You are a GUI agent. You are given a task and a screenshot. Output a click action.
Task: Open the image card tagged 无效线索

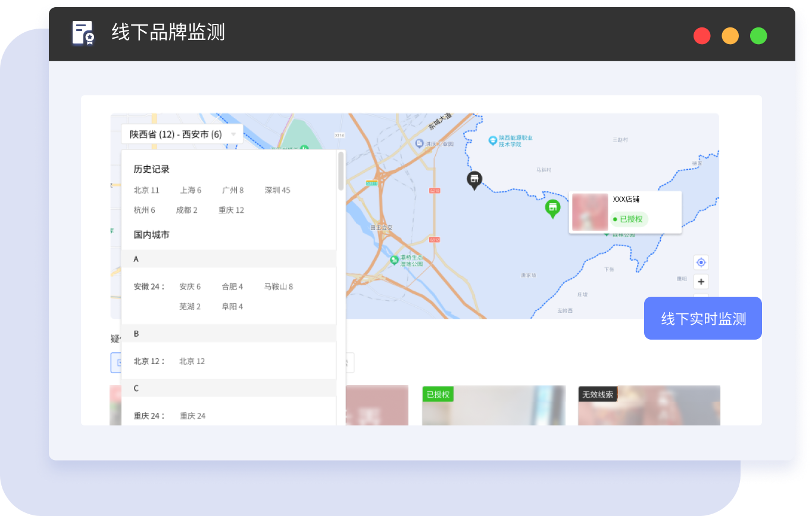[x=649, y=405]
